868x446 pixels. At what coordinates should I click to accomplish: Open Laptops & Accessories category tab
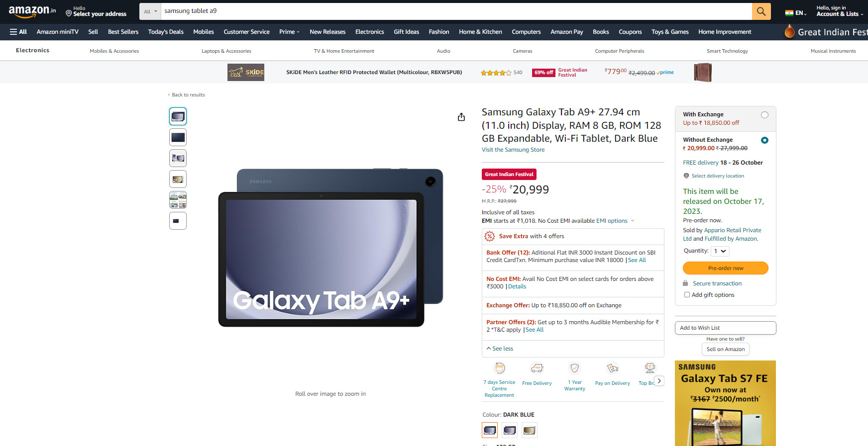tap(226, 51)
